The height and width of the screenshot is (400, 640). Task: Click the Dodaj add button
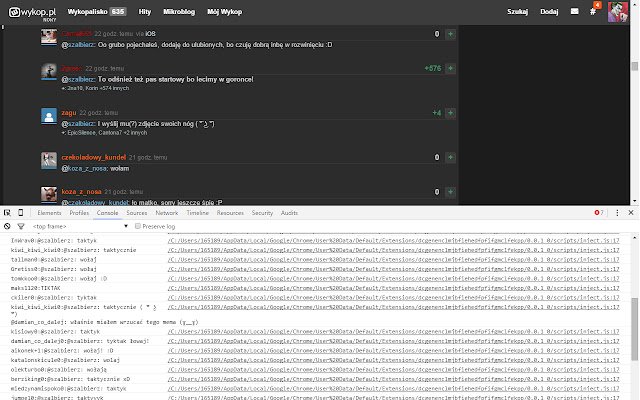tap(549, 12)
